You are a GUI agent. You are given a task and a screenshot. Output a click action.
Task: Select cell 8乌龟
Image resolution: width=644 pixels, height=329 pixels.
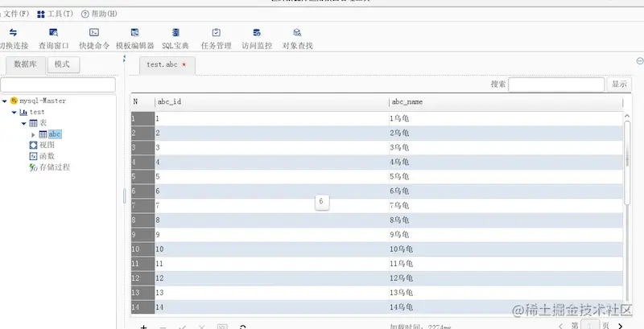(x=506, y=220)
